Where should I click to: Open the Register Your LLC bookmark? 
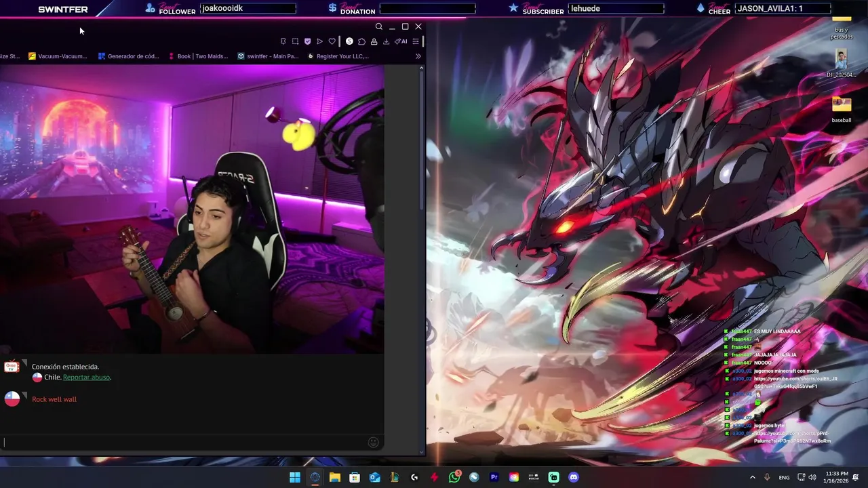pyautogui.click(x=338, y=56)
